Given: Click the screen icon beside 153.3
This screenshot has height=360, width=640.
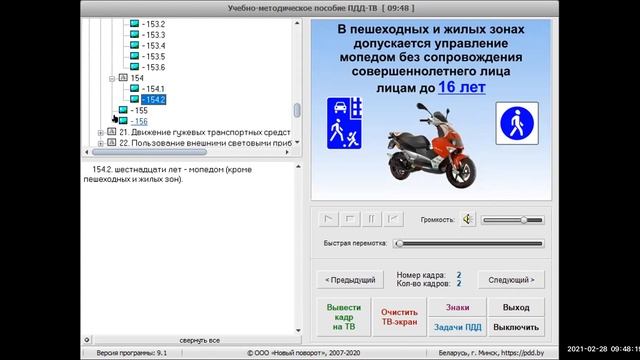Looking at the screenshot, I should point(134,34).
